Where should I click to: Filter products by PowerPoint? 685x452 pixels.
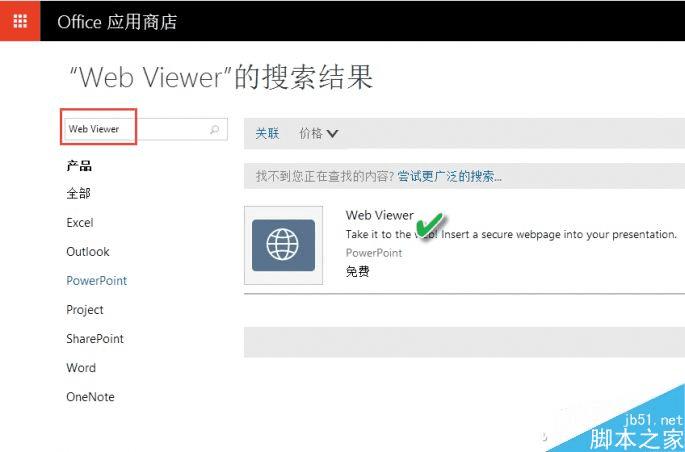(x=97, y=280)
